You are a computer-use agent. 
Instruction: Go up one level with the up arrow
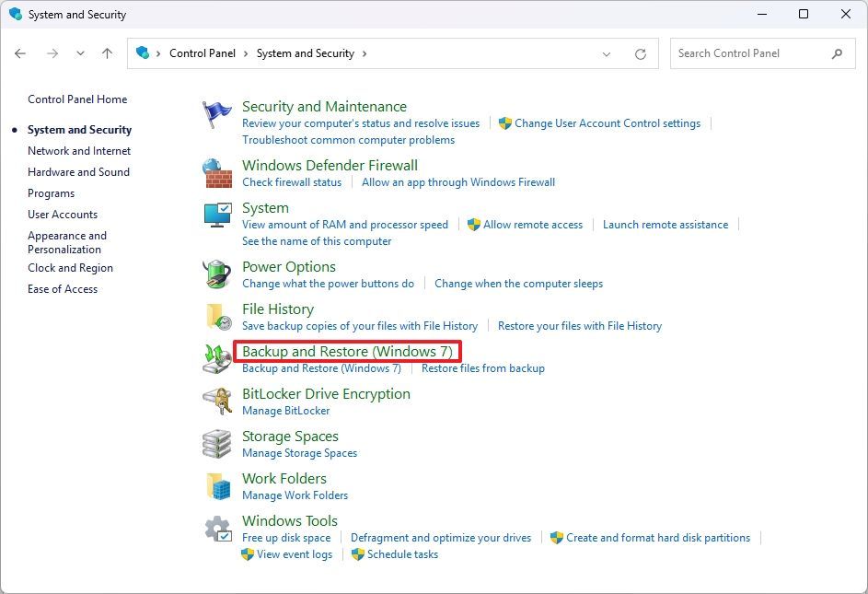pos(108,53)
